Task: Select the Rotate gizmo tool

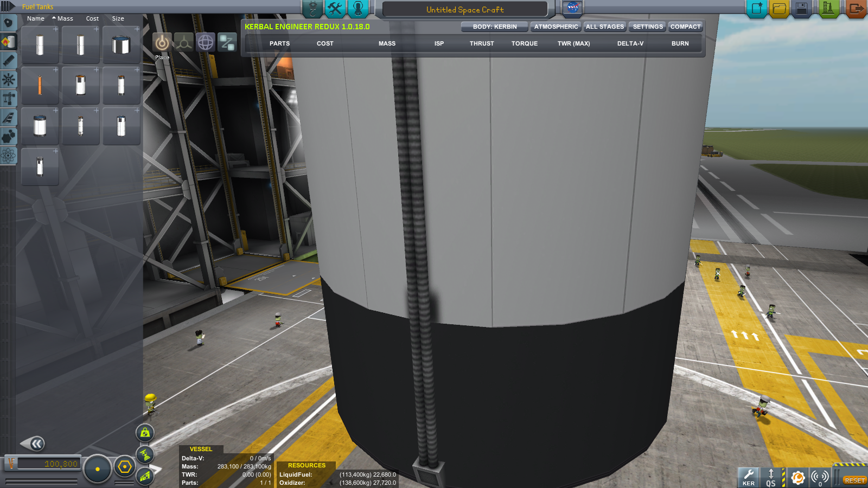Action: (x=205, y=42)
